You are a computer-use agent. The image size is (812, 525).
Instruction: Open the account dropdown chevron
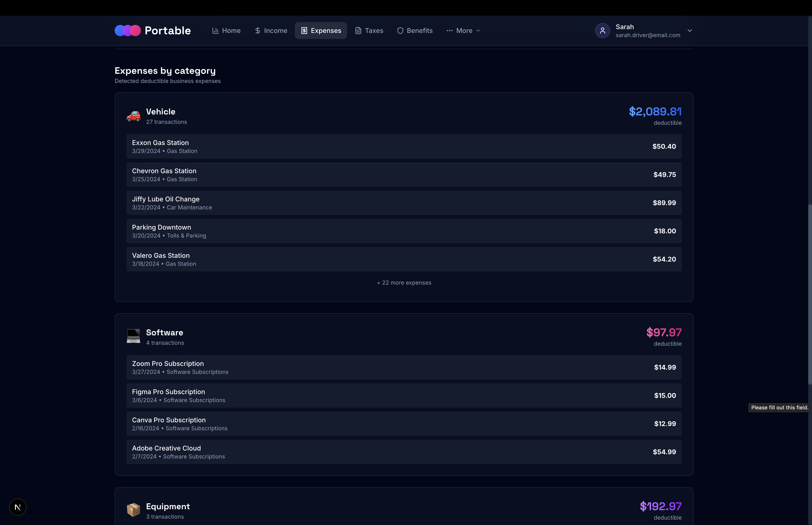point(689,31)
